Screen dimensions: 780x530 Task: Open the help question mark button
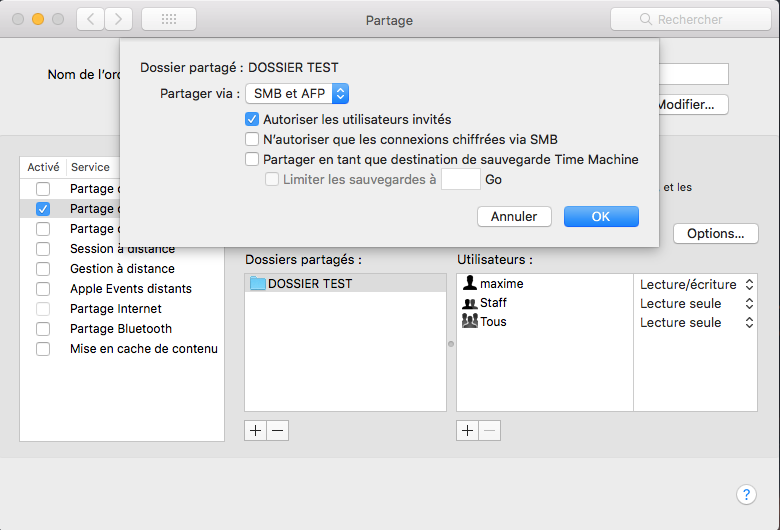point(746,495)
